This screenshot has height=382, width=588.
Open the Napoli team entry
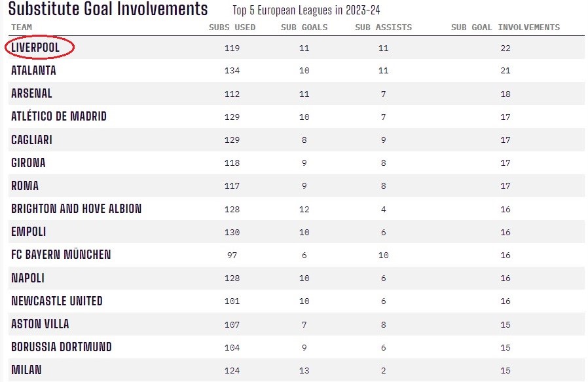coord(28,278)
